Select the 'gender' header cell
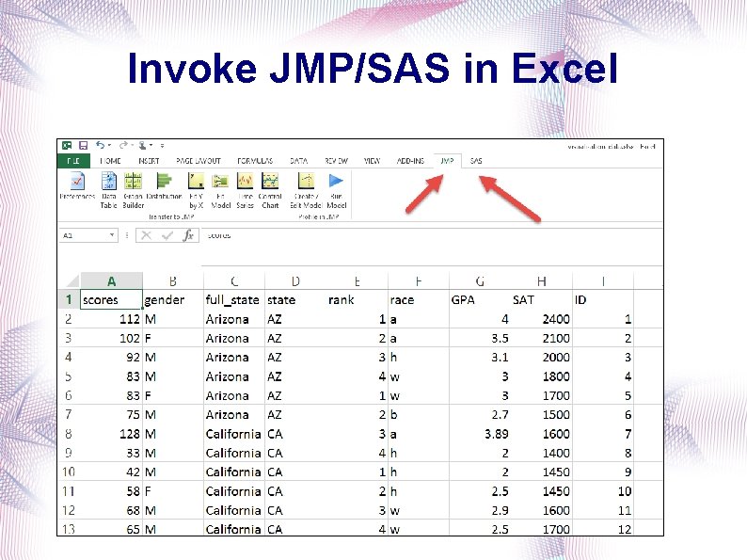 tap(173, 300)
